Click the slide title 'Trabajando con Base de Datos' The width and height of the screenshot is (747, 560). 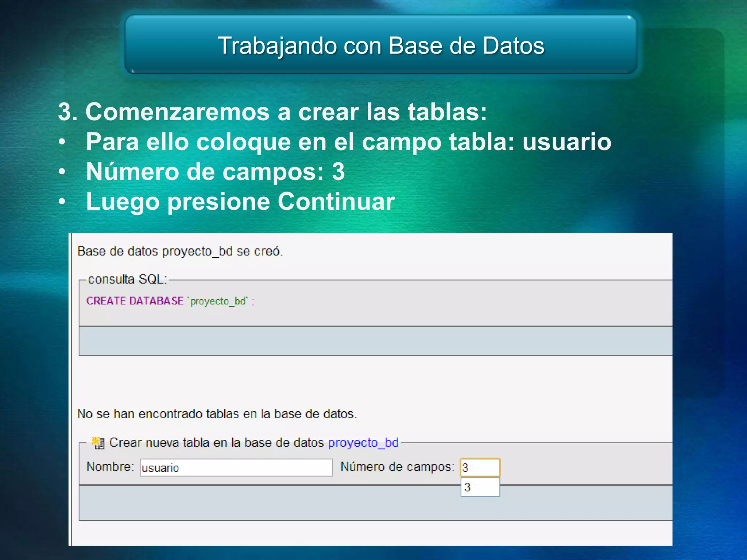381,46
